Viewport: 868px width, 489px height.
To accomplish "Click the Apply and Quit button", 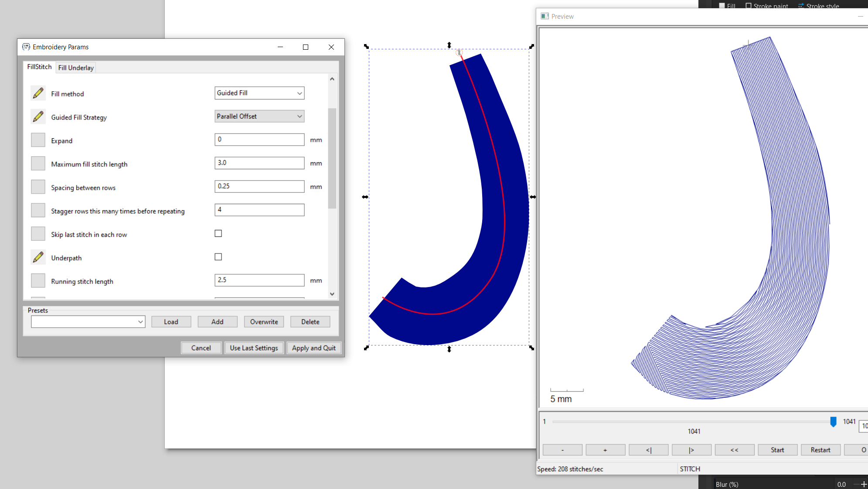I will 314,348.
